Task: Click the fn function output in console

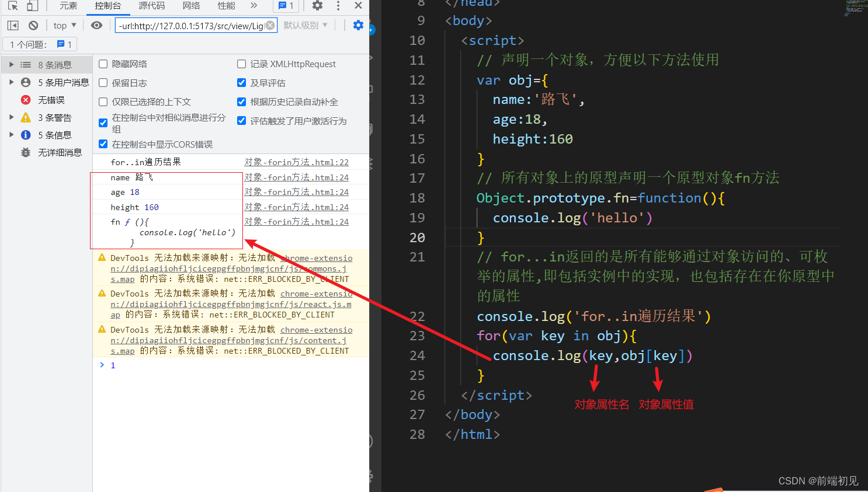Action: [x=173, y=232]
